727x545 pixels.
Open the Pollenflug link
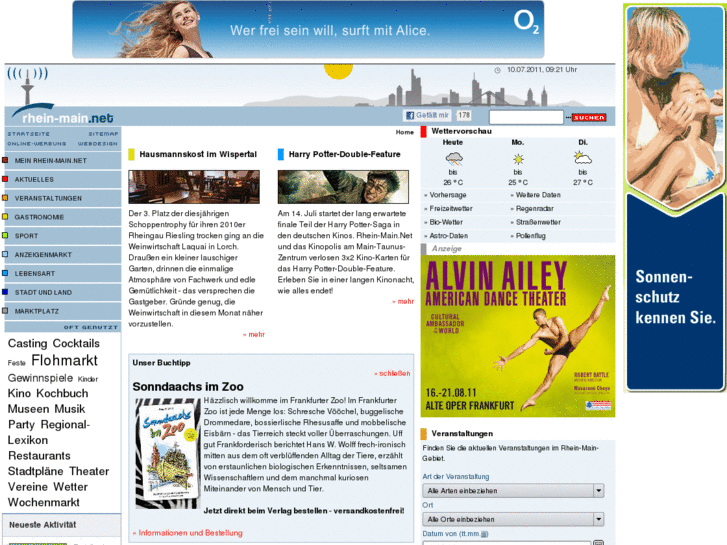tap(530, 236)
